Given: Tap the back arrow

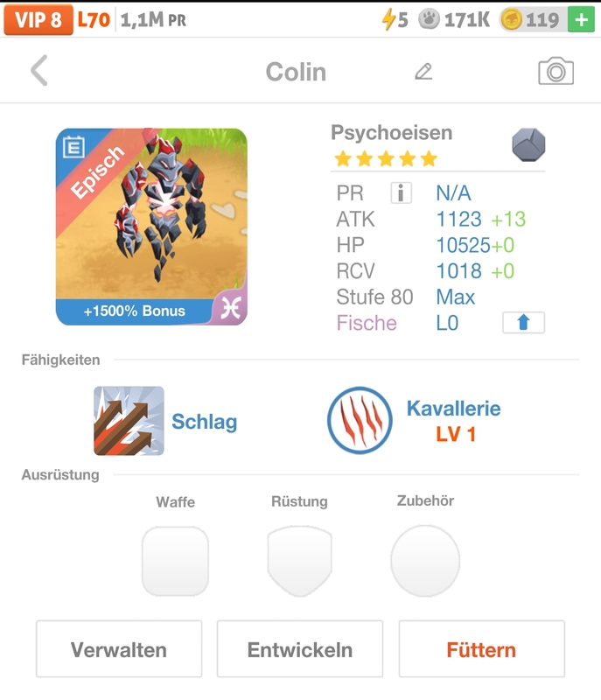Looking at the screenshot, I should click(39, 71).
